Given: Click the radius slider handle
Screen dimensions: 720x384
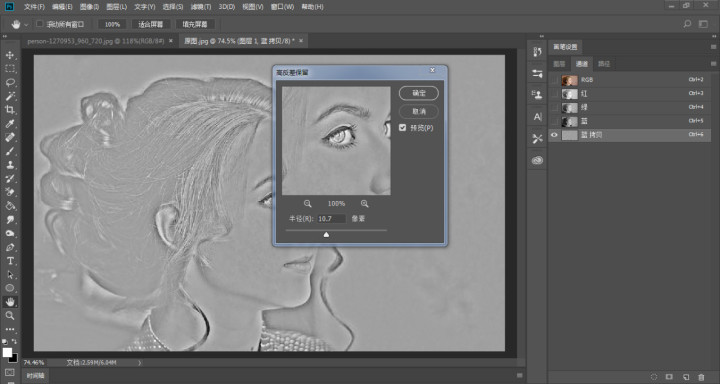Looking at the screenshot, I should point(326,235).
